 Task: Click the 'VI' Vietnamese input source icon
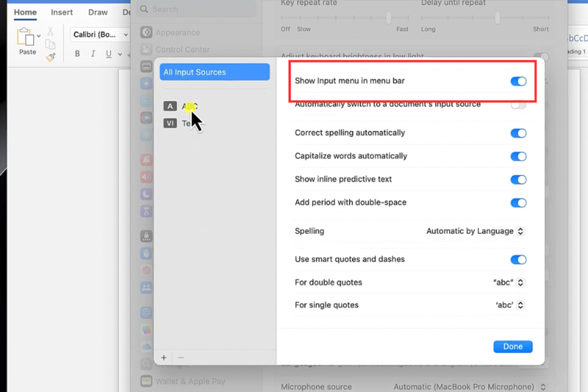click(x=170, y=123)
